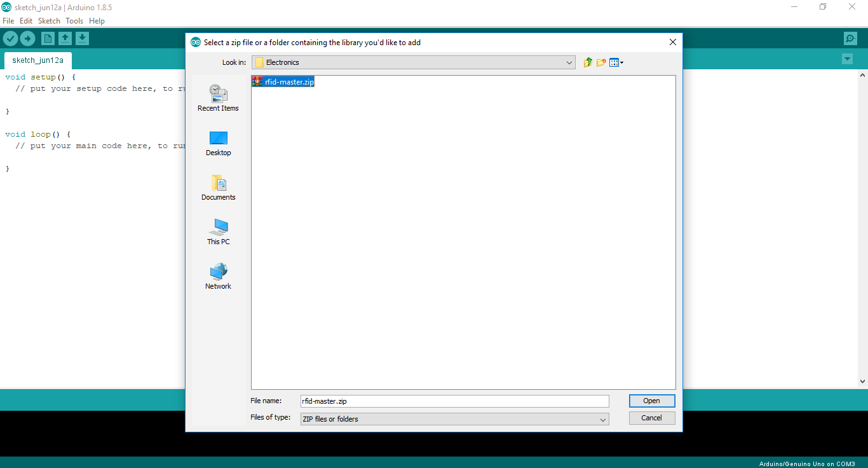This screenshot has width=868, height=468.
Task: Open the File menu
Action: 8,21
